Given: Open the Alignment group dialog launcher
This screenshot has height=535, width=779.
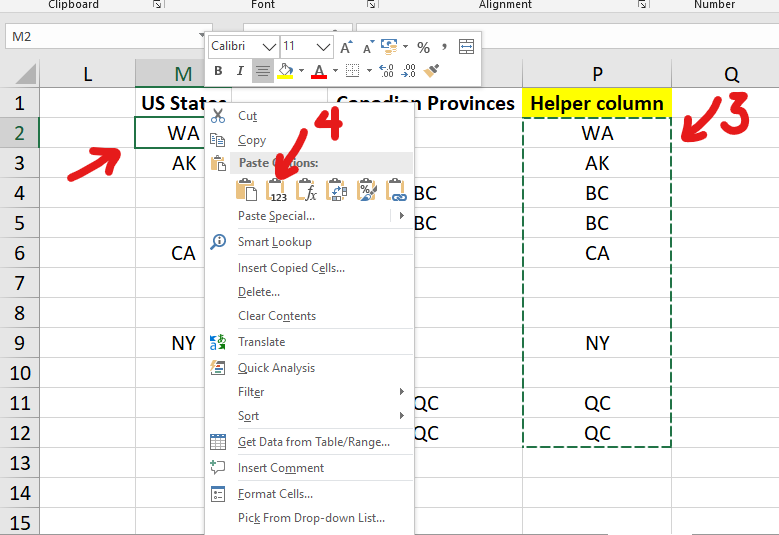Looking at the screenshot, I should 642,4.
